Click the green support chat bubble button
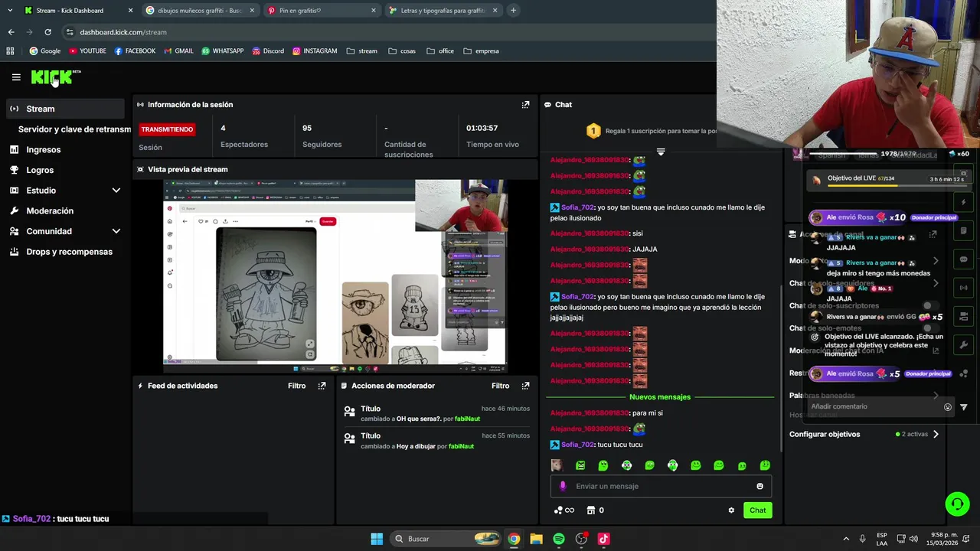Image resolution: width=980 pixels, height=551 pixels. pos(957,504)
